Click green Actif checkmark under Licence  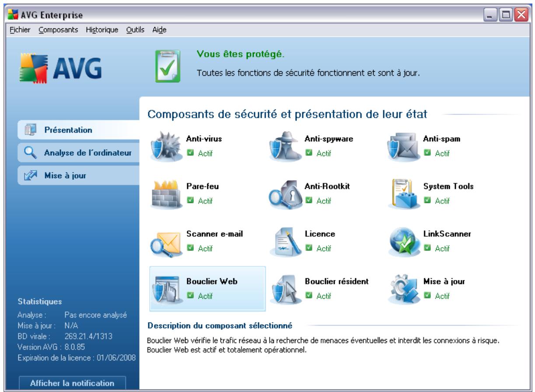tap(308, 248)
